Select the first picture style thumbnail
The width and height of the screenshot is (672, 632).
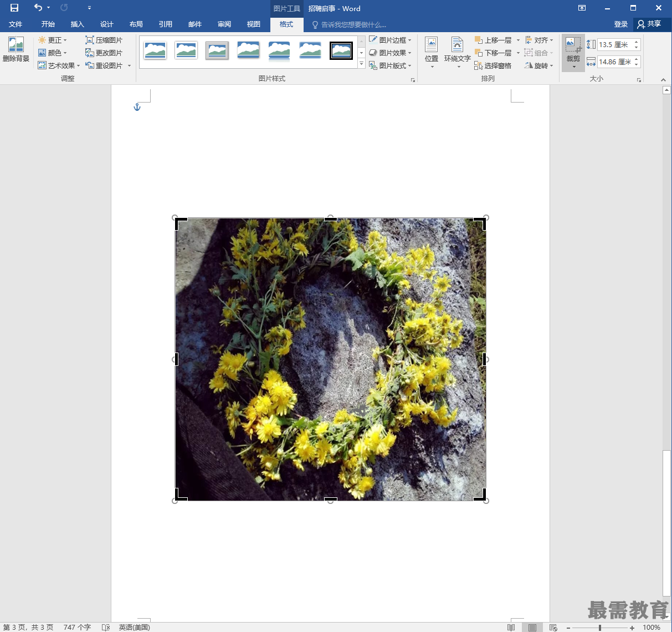pyautogui.click(x=155, y=50)
